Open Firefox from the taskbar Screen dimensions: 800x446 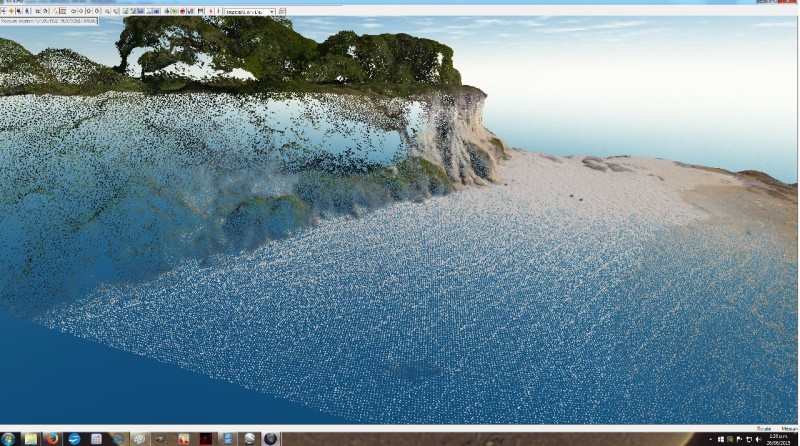coord(52,439)
